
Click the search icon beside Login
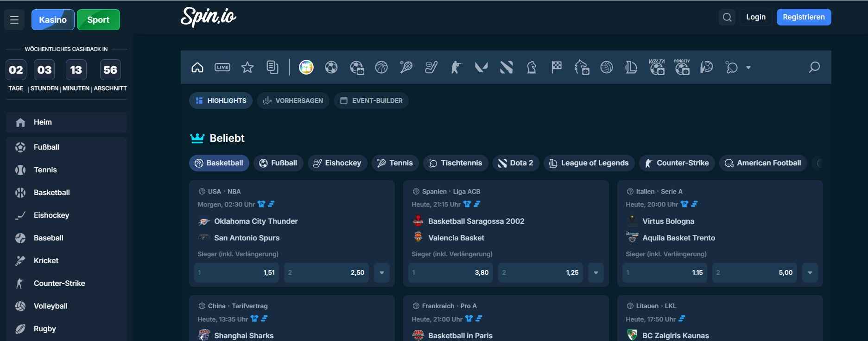coord(727,17)
